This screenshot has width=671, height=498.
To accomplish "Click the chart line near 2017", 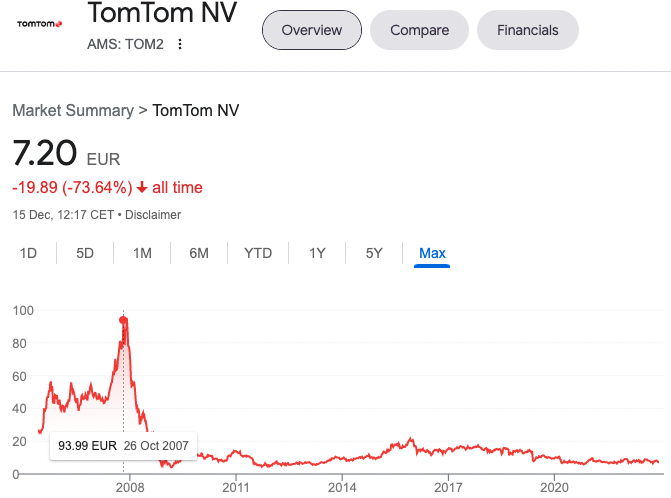I will click(x=448, y=449).
